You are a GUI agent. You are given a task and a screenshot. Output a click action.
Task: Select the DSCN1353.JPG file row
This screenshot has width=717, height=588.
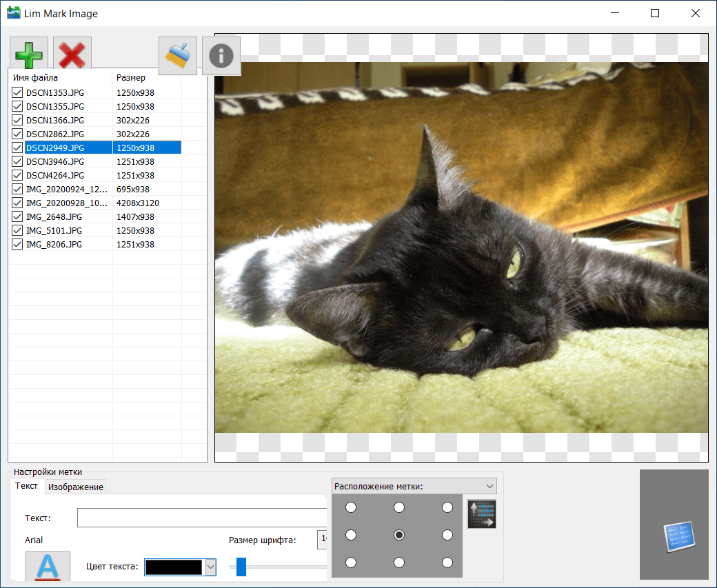click(95, 92)
